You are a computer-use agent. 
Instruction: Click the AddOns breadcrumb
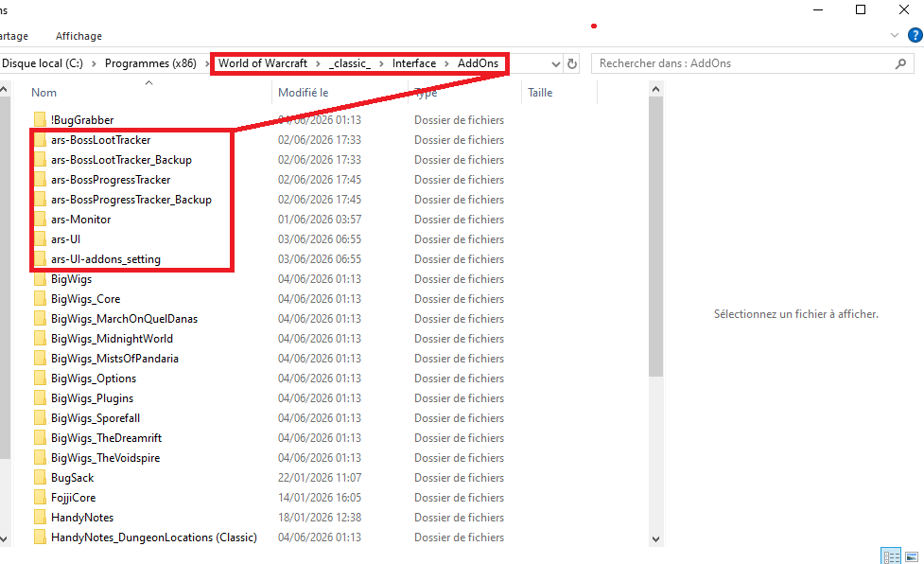pyautogui.click(x=478, y=63)
